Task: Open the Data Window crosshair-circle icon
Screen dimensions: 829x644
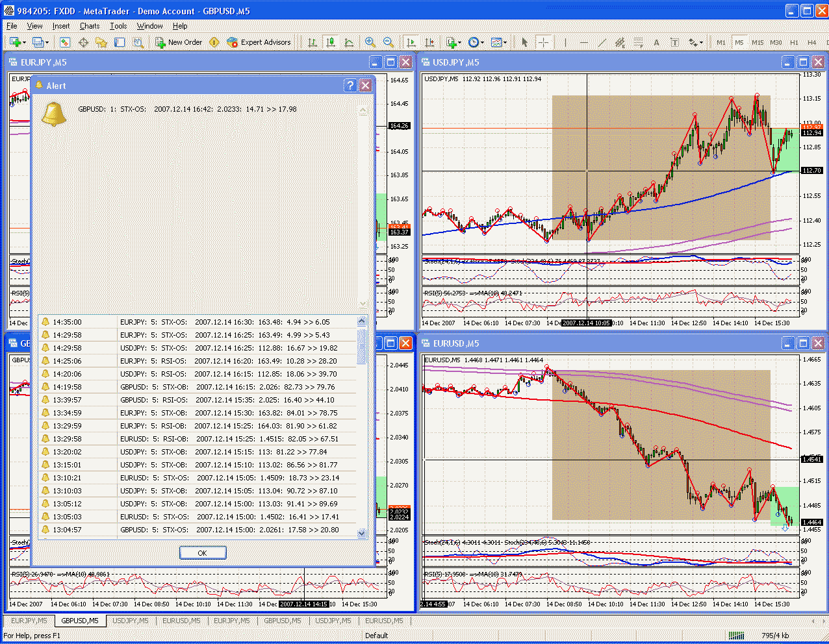Action: tap(83, 42)
